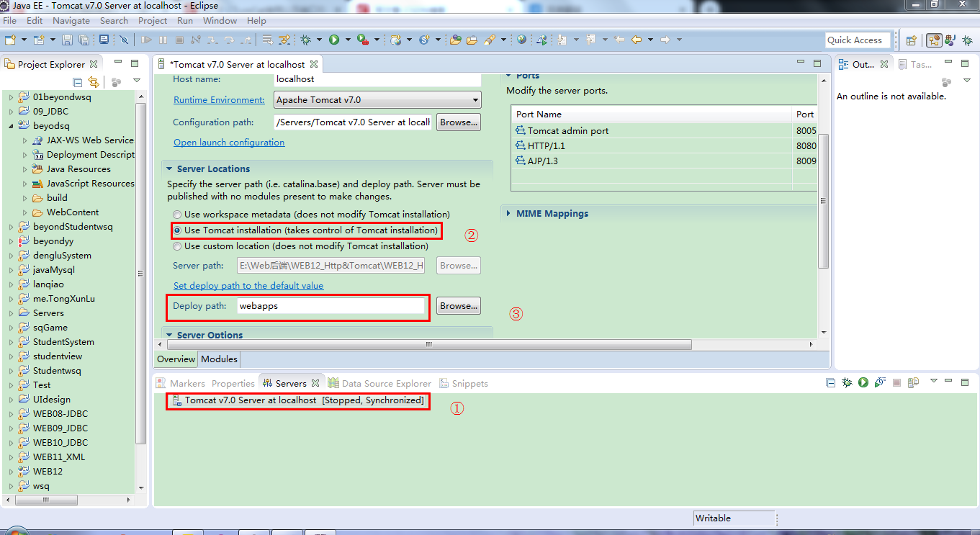Viewport: 980px width, 535px height.
Task: Switch to the Java perspective icon
Action: (950, 40)
